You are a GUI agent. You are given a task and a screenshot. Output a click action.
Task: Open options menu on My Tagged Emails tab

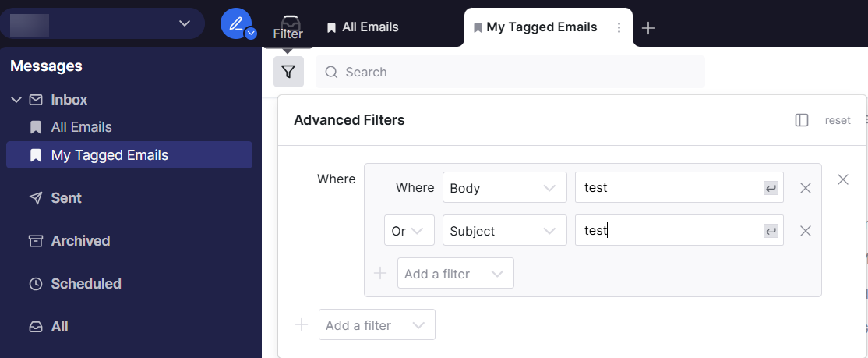tap(619, 28)
